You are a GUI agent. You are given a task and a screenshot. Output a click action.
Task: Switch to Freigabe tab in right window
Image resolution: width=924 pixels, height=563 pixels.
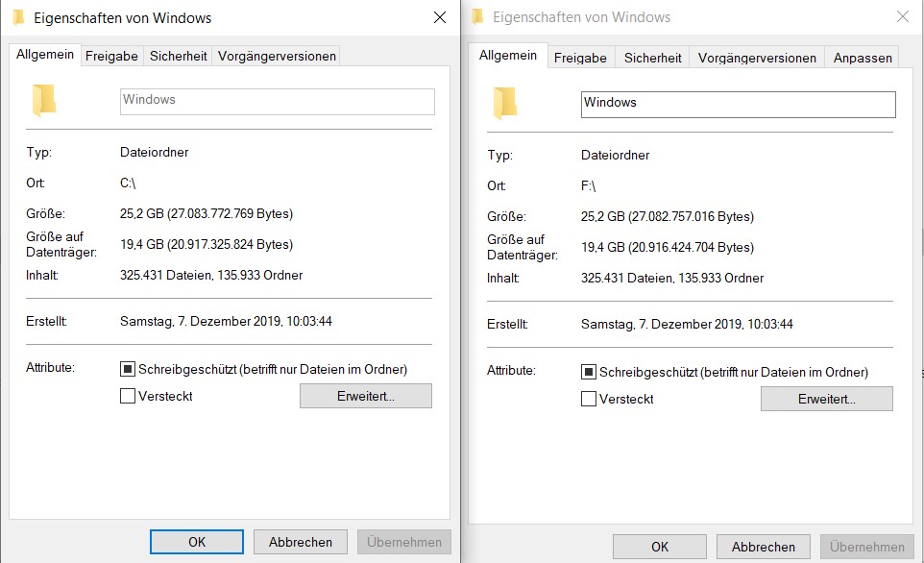[x=580, y=58]
